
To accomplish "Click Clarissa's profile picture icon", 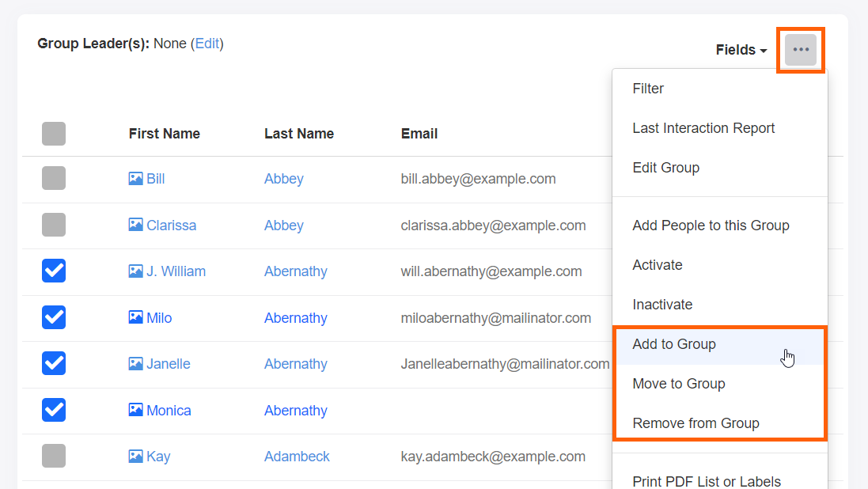I will coord(135,225).
